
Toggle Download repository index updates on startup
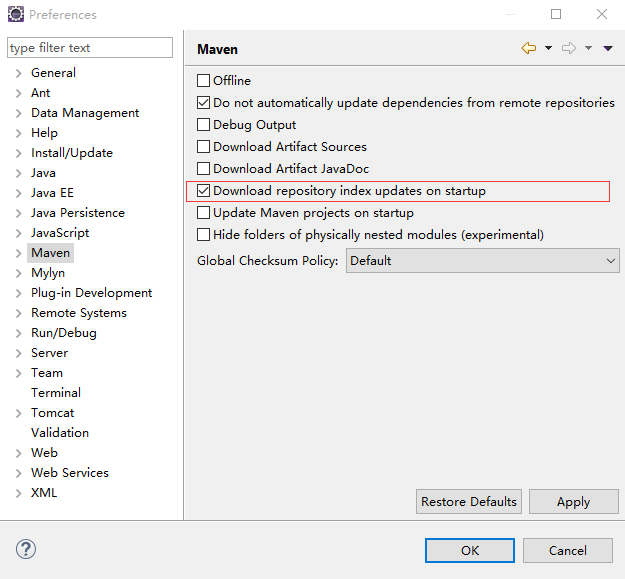pyautogui.click(x=203, y=190)
